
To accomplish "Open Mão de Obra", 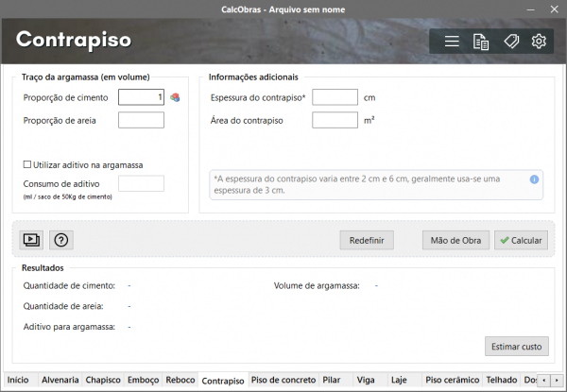I will [x=455, y=241].
